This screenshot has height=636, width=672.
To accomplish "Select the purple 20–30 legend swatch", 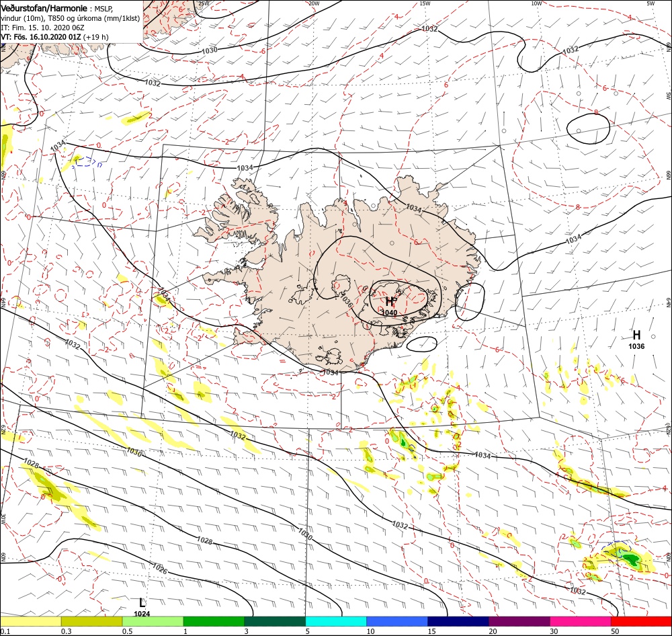I will point(519,621).
